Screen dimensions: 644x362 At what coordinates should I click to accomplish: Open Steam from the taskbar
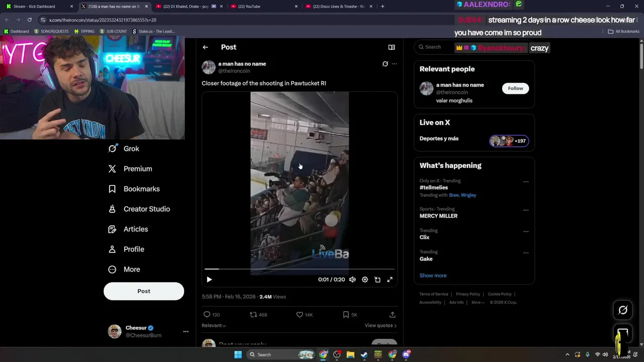[x=364, y=354]
